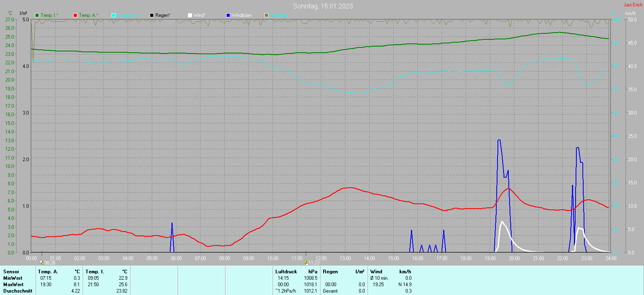Click the 'Luftdruck' column header
644x295 pixels.
click(286, 272)
